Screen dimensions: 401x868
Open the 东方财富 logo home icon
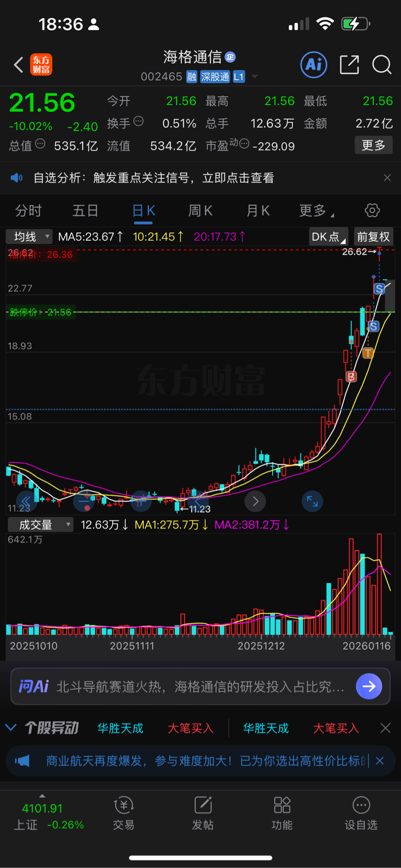pos(41,65)
